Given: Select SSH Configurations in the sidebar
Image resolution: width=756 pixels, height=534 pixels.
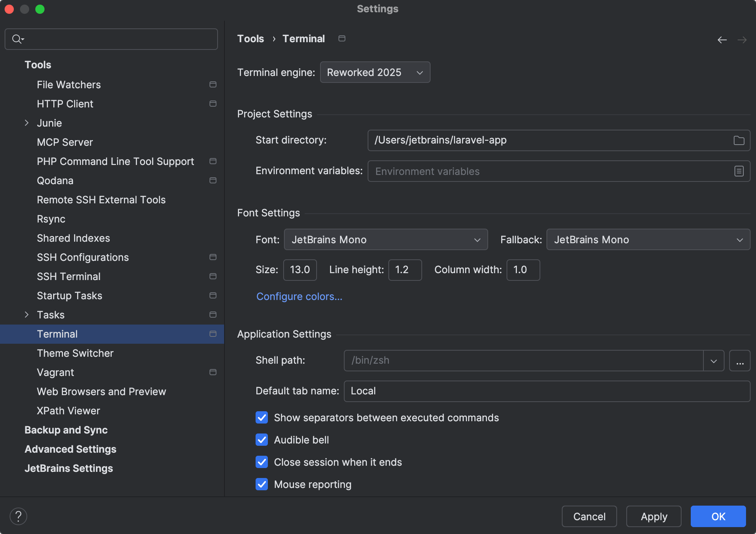Looking at the screenshot, I should 83,257.
